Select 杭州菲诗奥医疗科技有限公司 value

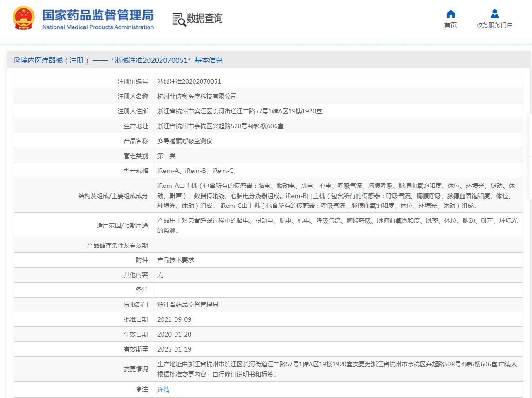point(197,96)
